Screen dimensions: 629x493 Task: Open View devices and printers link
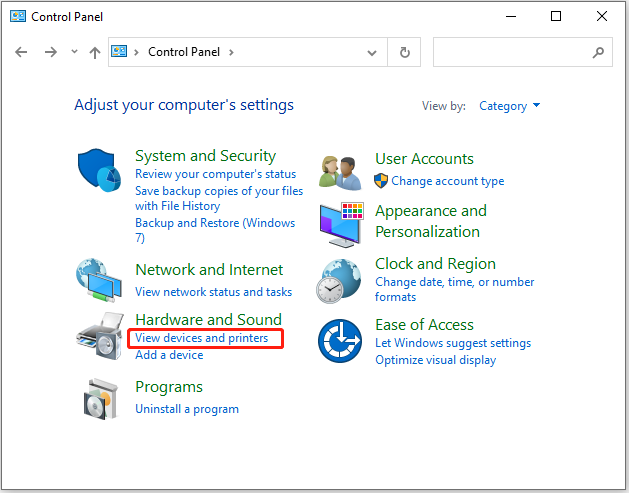click(201, 338)
